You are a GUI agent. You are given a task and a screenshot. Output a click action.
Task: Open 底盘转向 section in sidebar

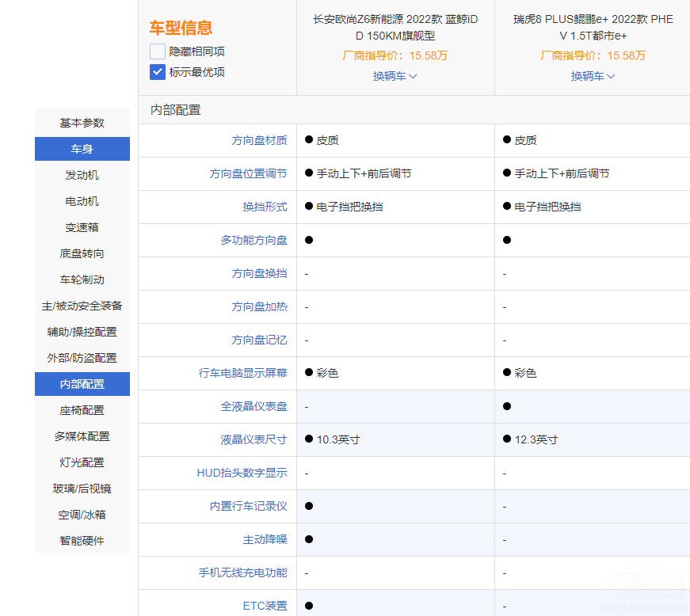tap(82, 253)
